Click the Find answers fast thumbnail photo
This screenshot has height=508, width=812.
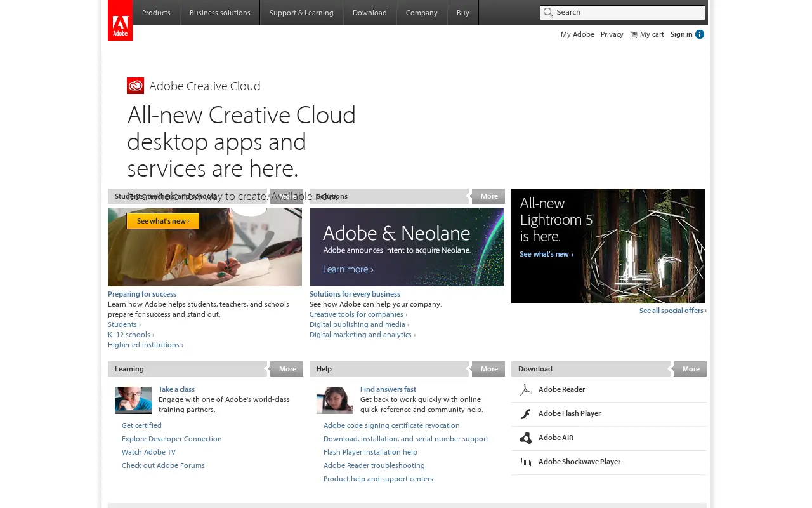335,400
